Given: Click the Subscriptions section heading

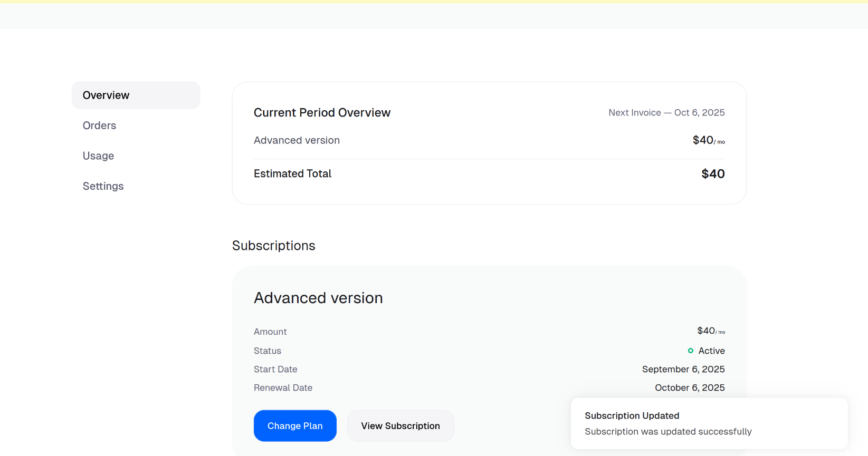Looking at the screenshot, I should [273, 246].
